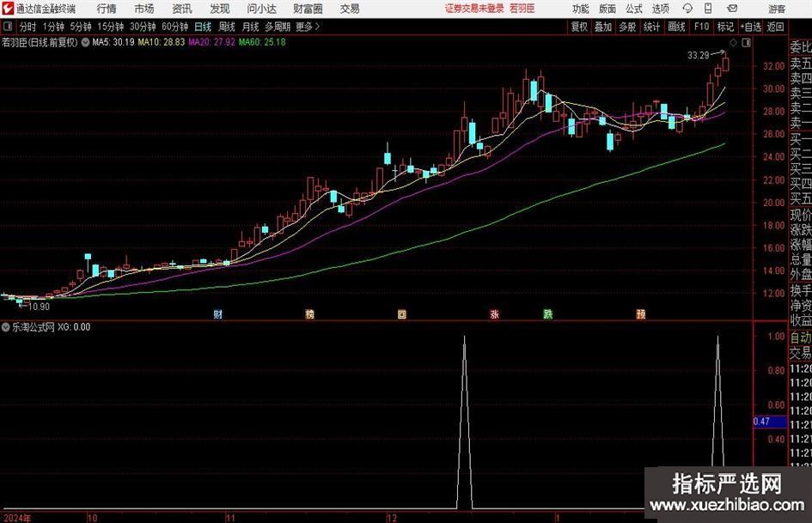Image resolution: width=812 pixels, height=523 pixels.
Task: Toggle the 复权 adjustment button
Action: (x=579, y=27)
